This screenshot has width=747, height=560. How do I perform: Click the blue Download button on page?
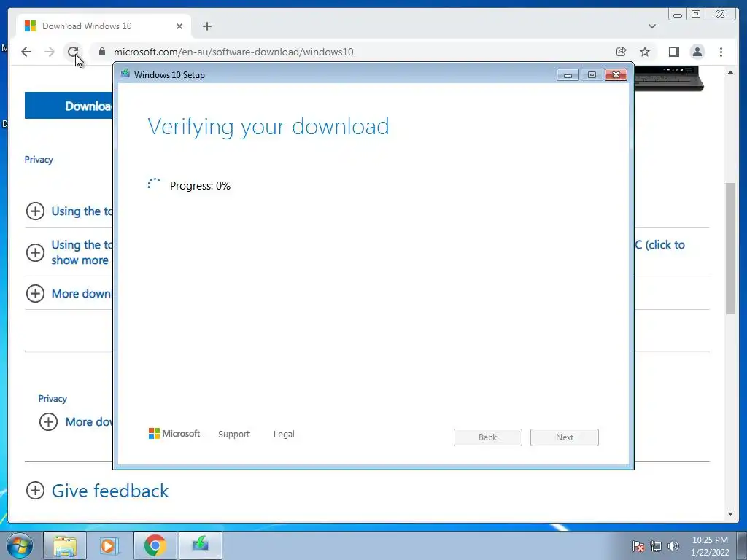69,106
